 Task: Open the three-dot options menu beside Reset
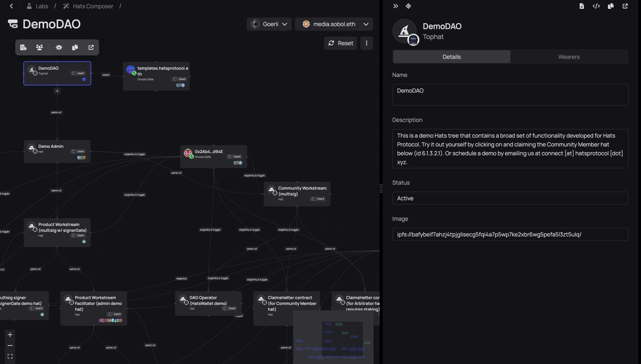point(366,43)
